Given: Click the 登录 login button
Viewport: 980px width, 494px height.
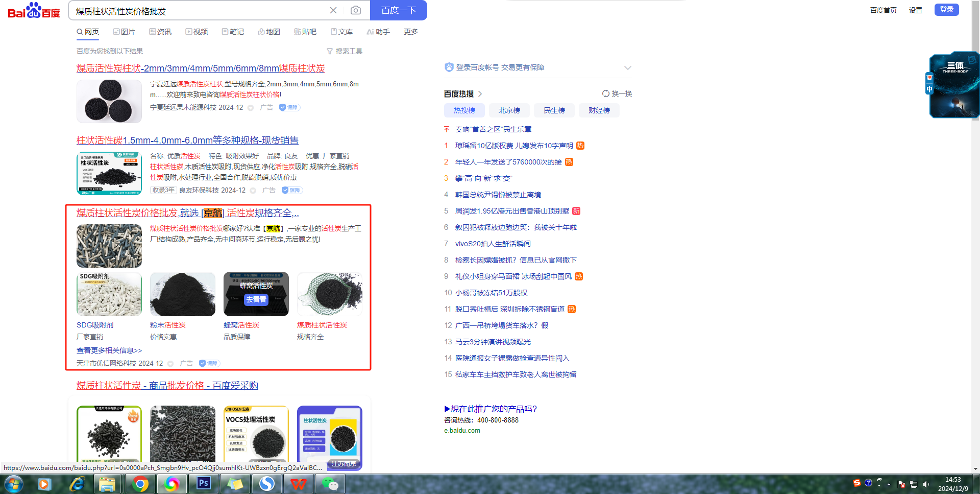Looking at the screenshot, I should click(x=947, y=10).
